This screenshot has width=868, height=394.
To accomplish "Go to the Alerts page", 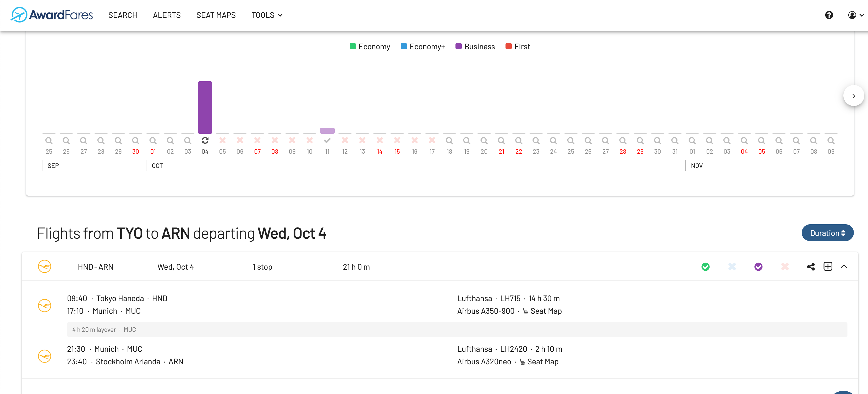I will 167,15.
